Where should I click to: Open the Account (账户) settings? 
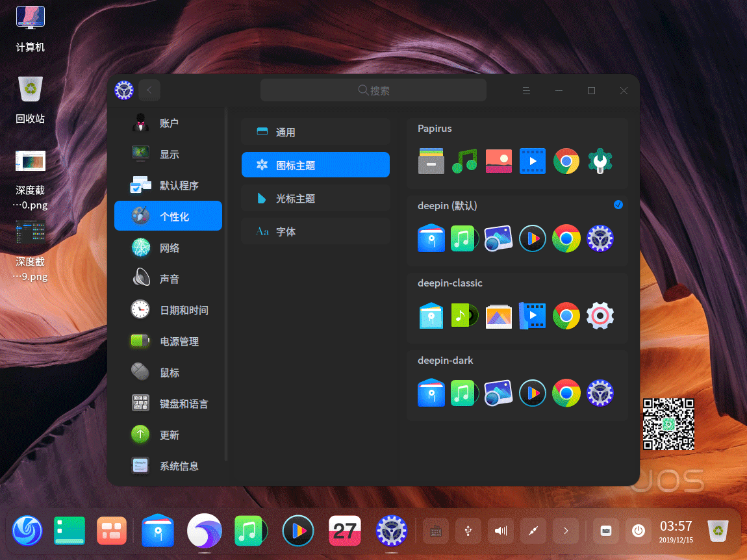(168, 123)
